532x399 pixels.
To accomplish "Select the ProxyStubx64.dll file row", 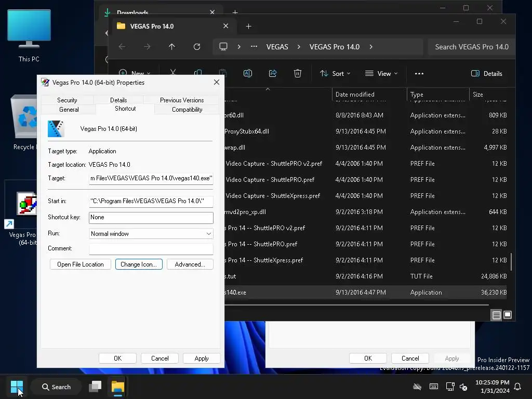I will tap(365, 131).
